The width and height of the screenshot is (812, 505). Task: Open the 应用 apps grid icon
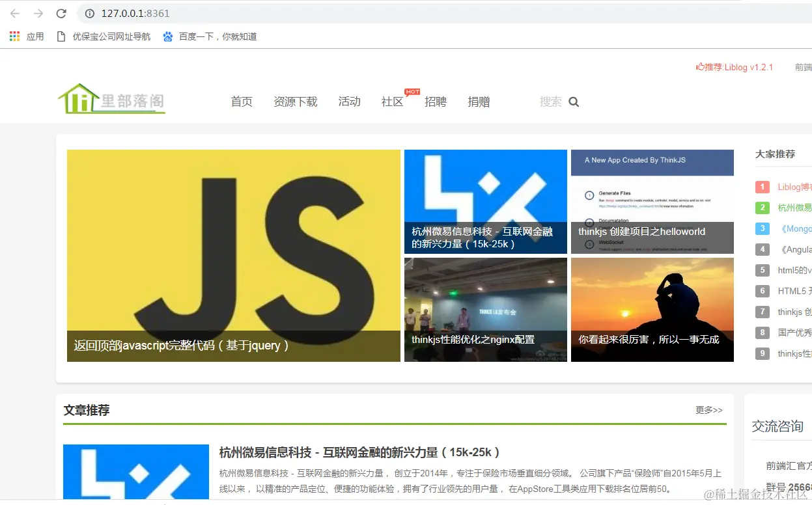[x=14, y=36]
